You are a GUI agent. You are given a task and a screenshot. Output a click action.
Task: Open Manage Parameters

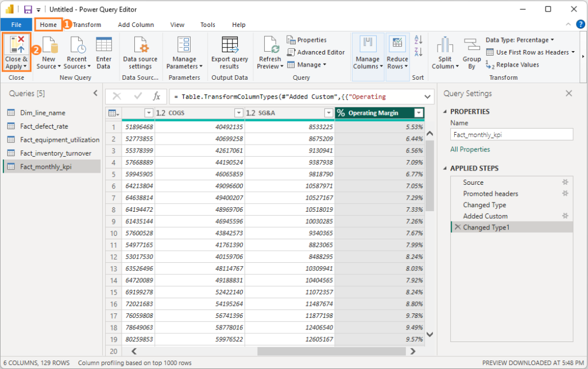tap(184, 53)
